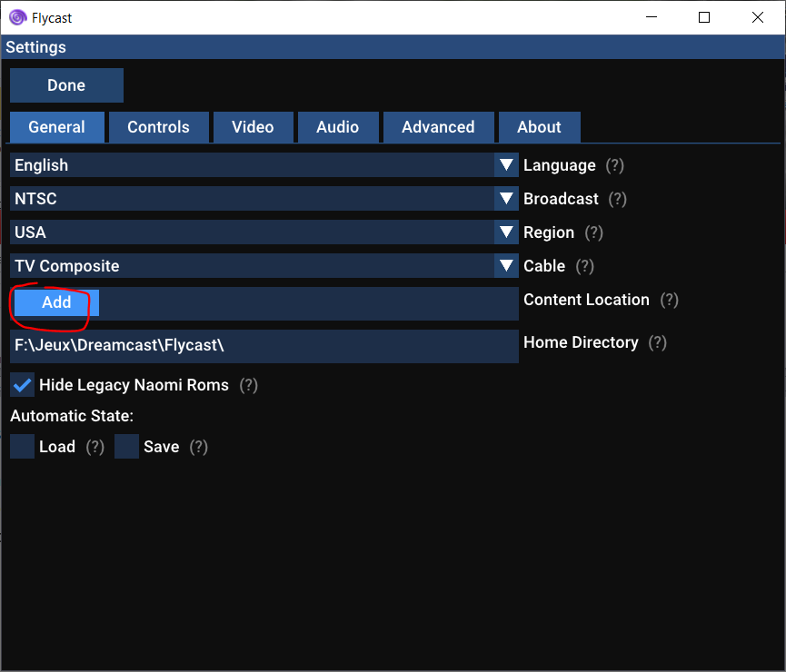Click help (?) beside Hide Legacy Naomi Roms
786x672 pixels.
pyautogui.click(x=249, y=385)
